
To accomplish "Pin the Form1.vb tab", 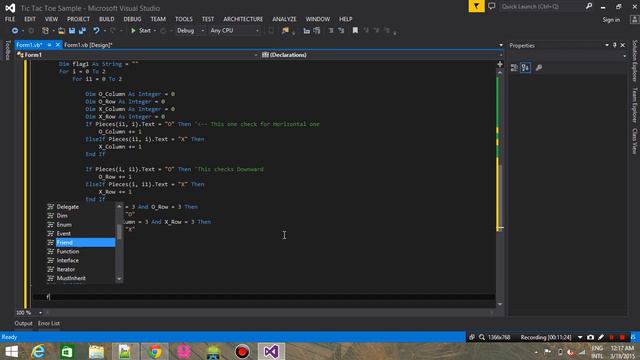I will [49, 45].
